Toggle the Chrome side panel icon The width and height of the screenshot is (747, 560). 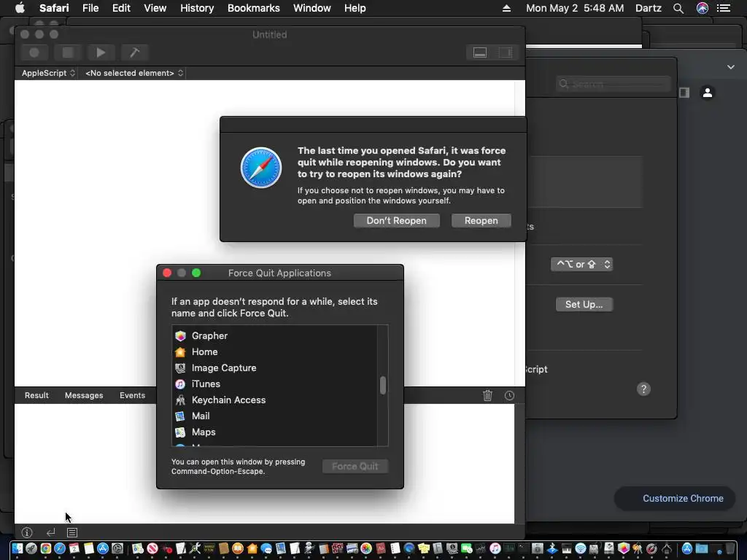click(x=684, y=93)
